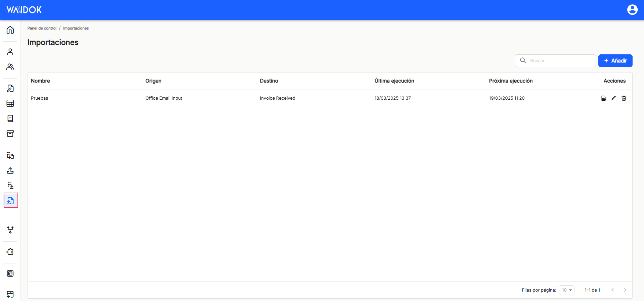View log file for Pruebas import
The image size is (644, 301).
(x=604, y=98)
